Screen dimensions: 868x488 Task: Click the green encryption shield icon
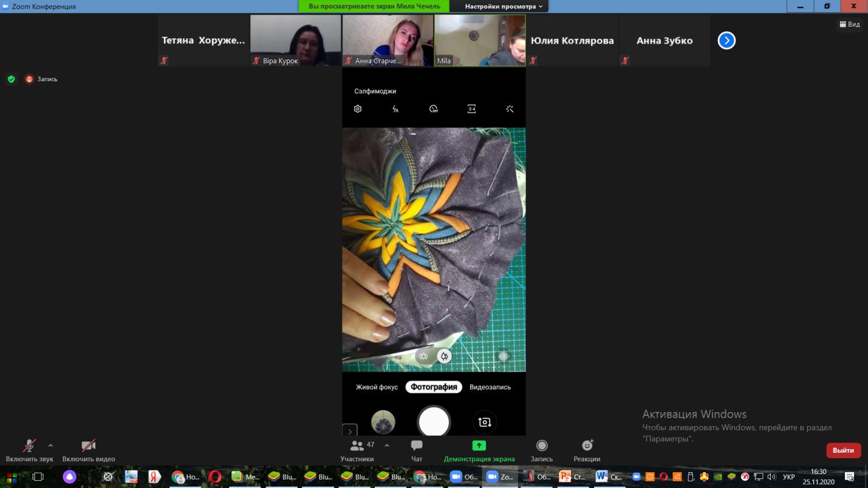coord(11,79)
